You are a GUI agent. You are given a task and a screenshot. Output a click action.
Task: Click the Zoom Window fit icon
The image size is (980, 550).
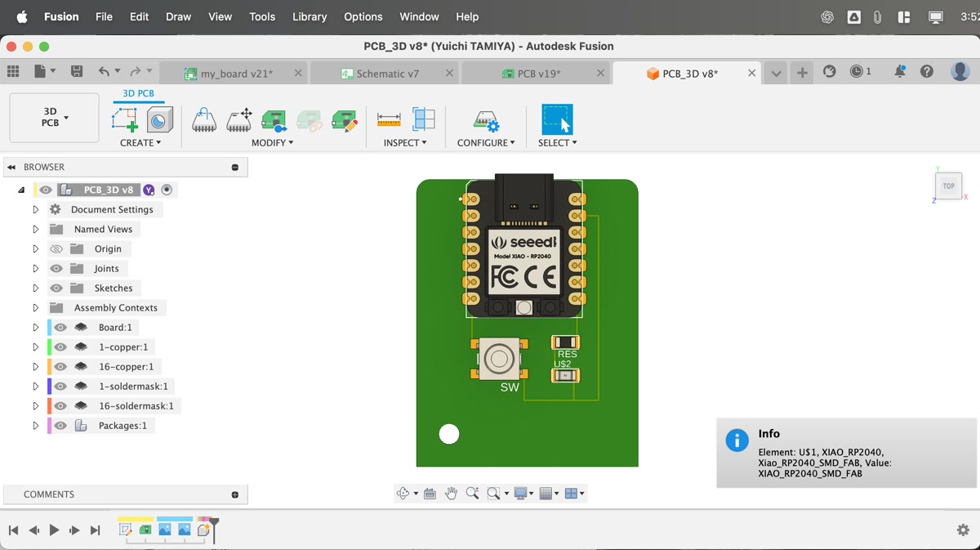click(493, 494)
